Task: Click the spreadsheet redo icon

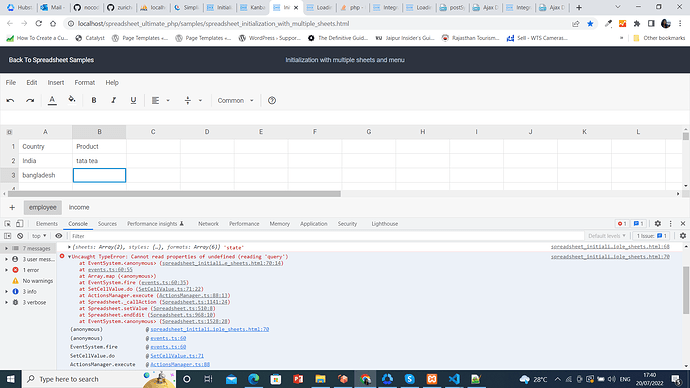Action: click(30, 101)
